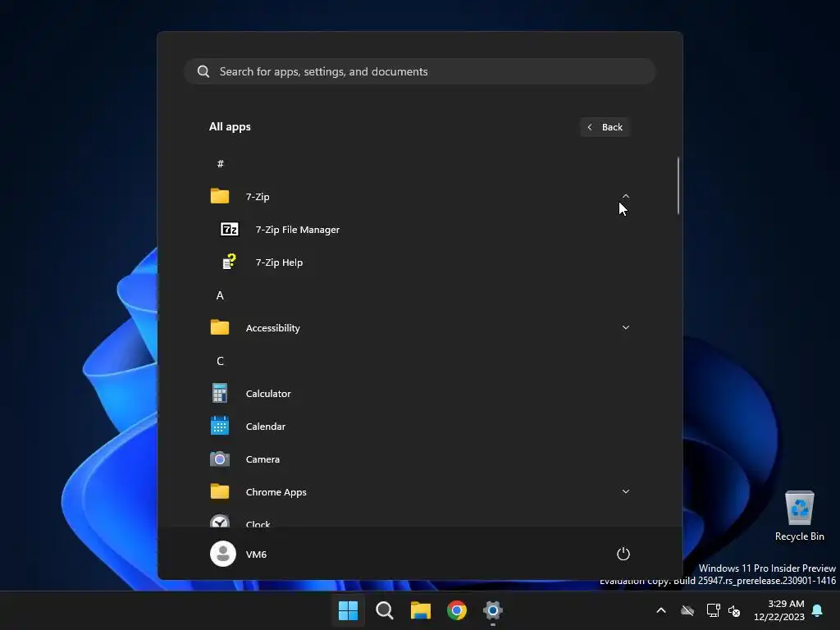Collapse the 7-Zip folder chevron
The image size is (840, 630).
(625, 196)
